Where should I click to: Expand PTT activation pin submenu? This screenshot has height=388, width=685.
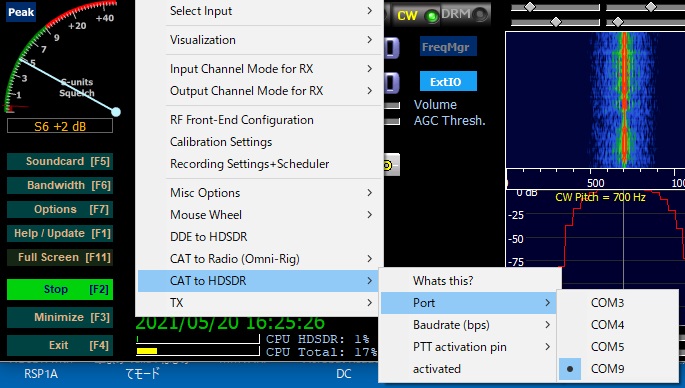468,347
